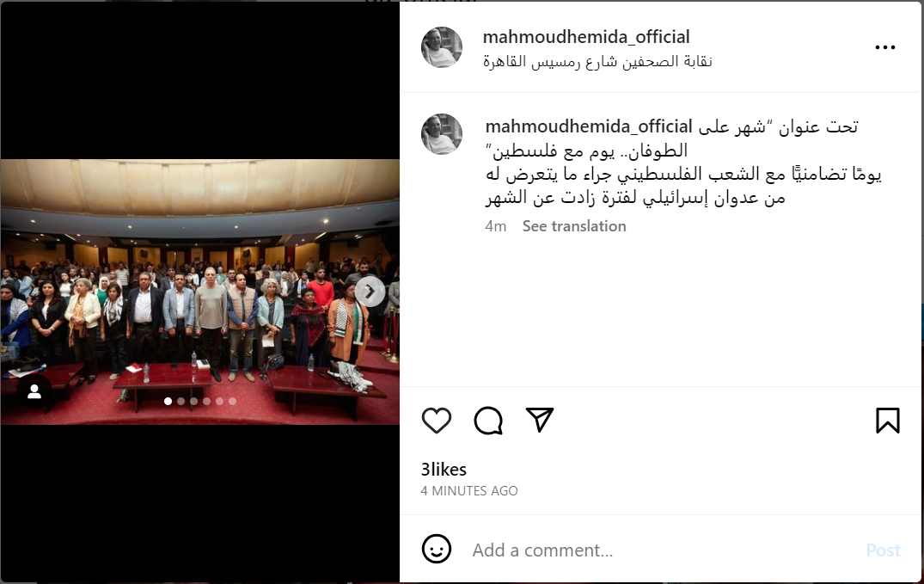
Task: Save the post with the bookmark icon
Action: 887,421
